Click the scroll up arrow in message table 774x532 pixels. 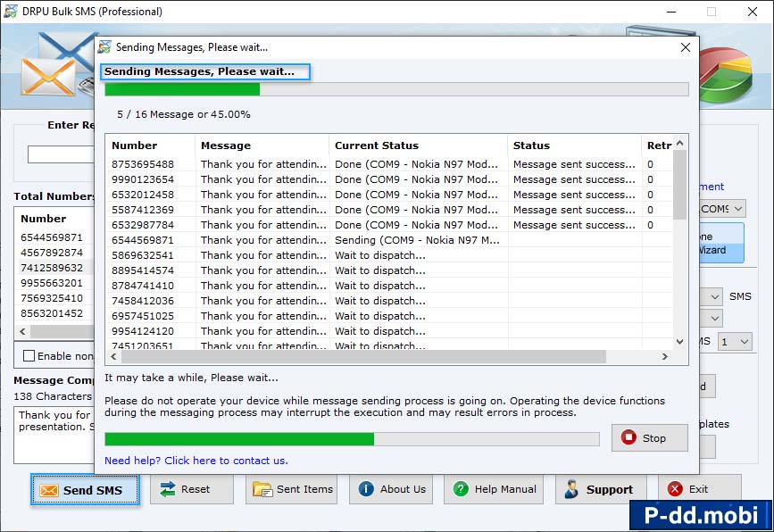point(679,143)
